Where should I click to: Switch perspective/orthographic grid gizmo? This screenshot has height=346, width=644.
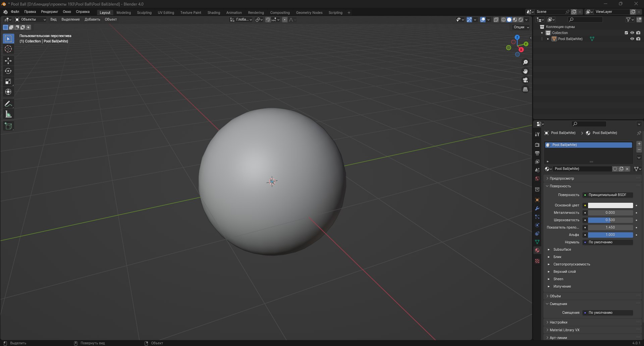coord(525,89)
